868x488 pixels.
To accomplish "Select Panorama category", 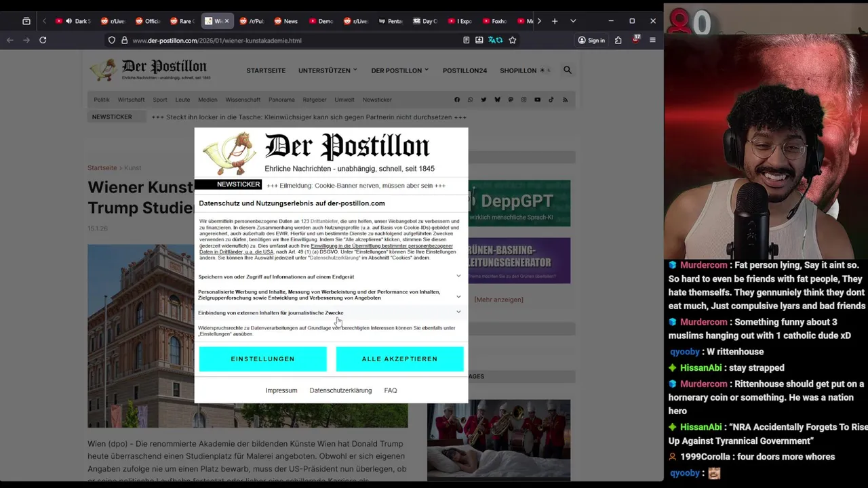I will [281, 100].
